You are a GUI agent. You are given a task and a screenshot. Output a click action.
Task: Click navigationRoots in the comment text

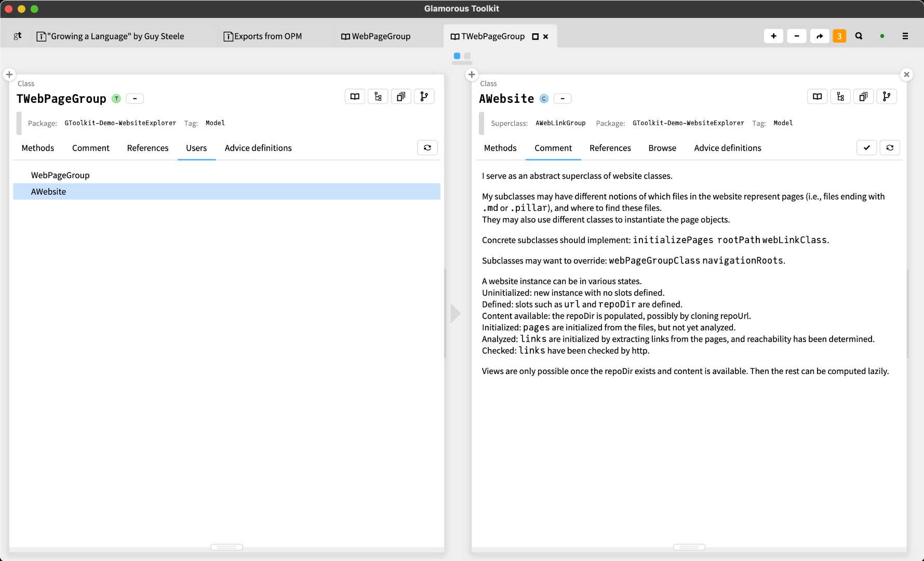(743, 261)
